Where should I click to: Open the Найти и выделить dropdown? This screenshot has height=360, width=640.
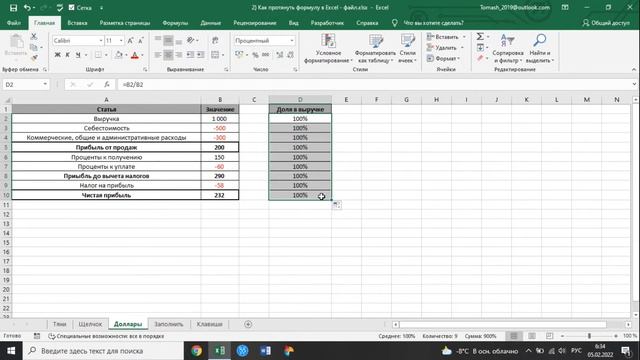[x=540, y=49]
